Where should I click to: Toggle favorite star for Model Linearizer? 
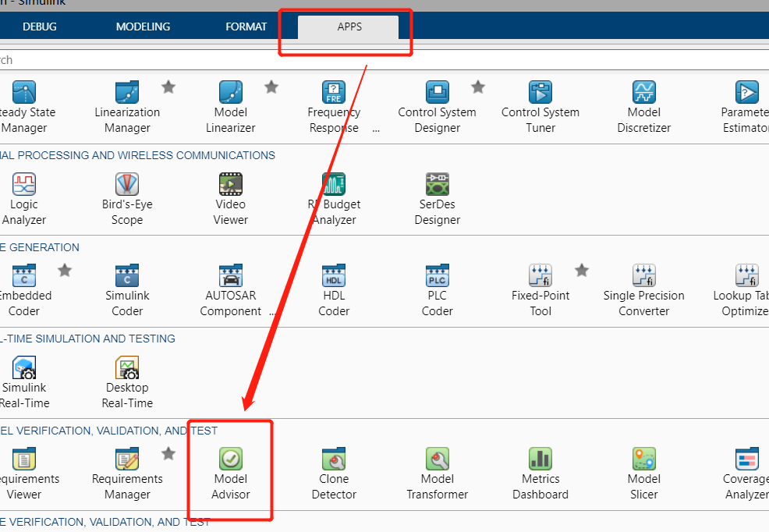(x=271, y=87)
